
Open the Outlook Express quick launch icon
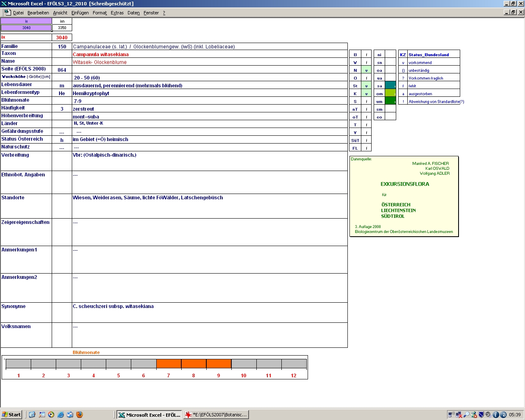tap(70, 415)
